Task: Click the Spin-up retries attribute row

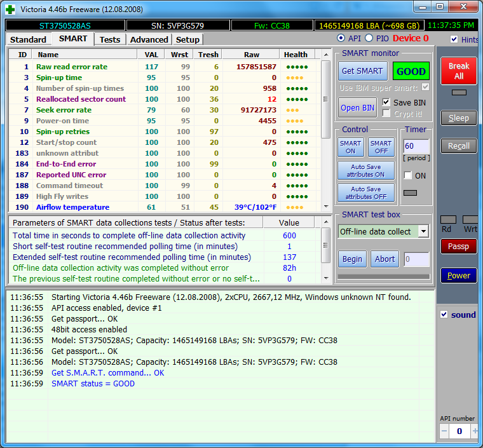Action: [x=165, y=132]
